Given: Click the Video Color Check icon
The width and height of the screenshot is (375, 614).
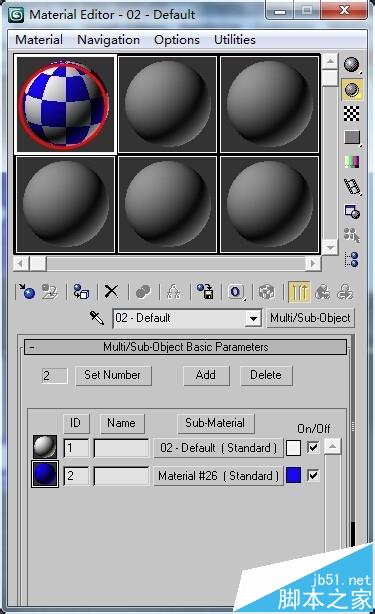Looking at the screenshot, I should (x=352, y=162).
